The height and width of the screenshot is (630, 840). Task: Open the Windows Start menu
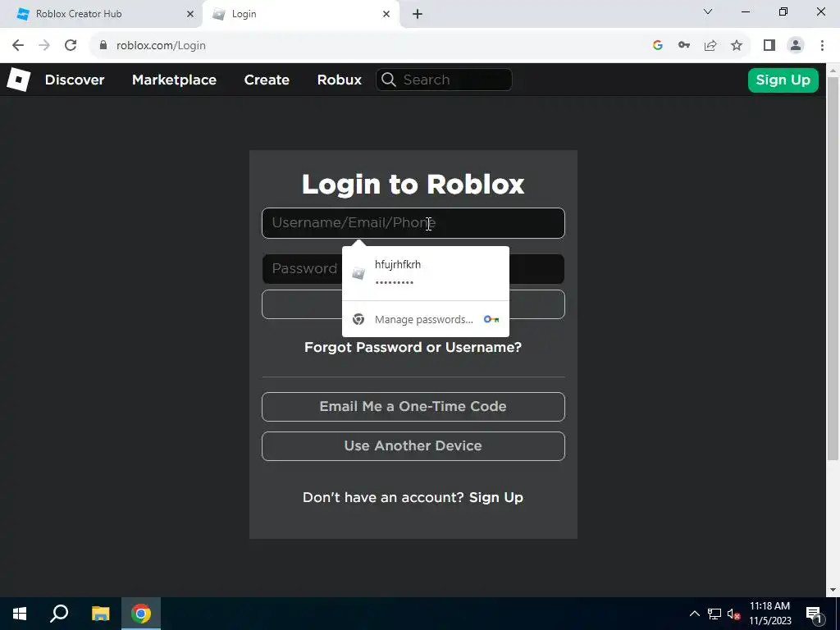coord(20,614)
